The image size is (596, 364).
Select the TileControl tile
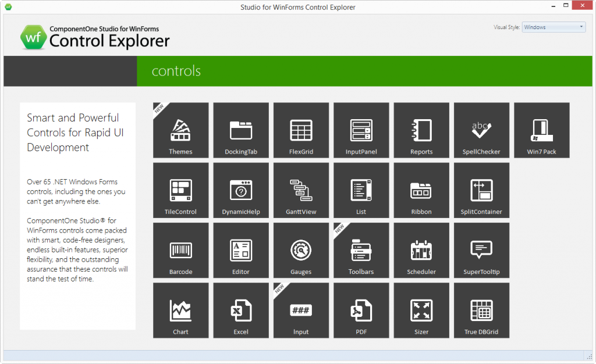[x=180, y=190]
